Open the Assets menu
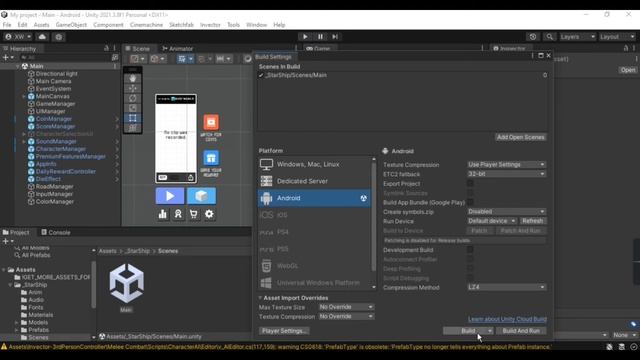This screenshot has width=640, height=360. [41, 25]
